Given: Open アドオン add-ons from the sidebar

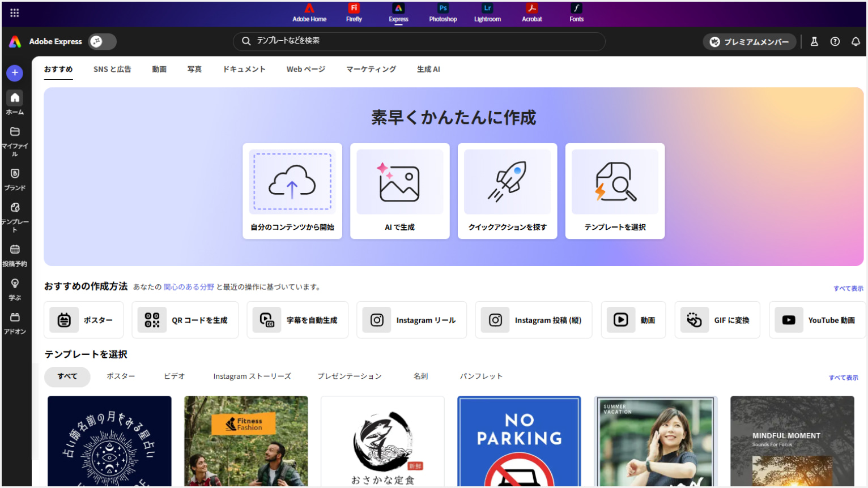Looking at the screenshot, I should pos(14,320).
